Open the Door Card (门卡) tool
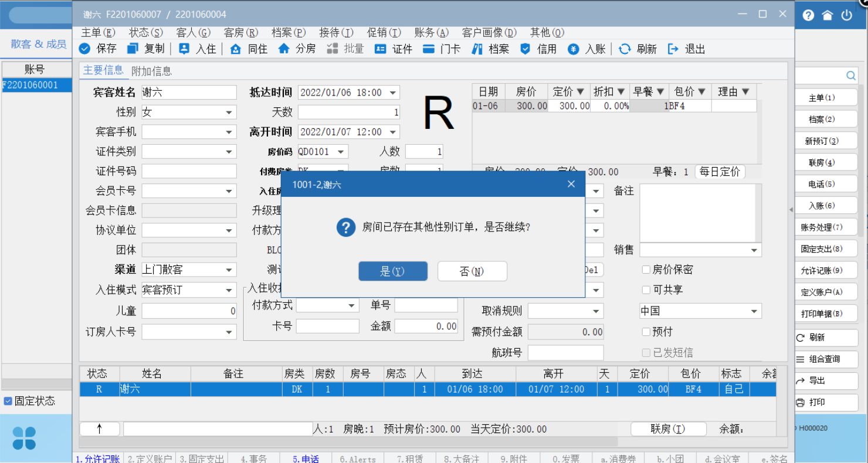 pos(429,49)
